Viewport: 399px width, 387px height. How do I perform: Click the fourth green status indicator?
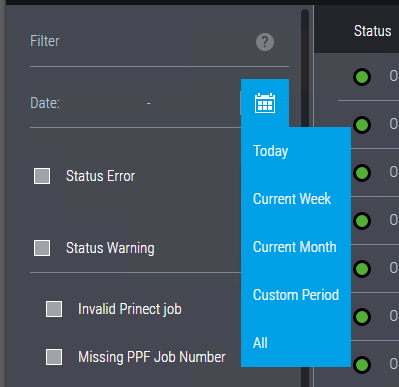362,221
